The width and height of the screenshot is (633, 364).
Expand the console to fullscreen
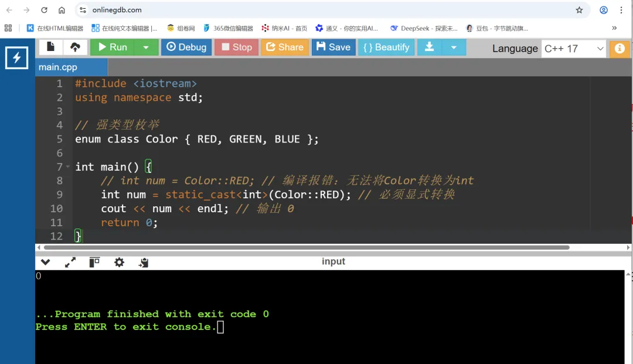(x=70, y=262)
